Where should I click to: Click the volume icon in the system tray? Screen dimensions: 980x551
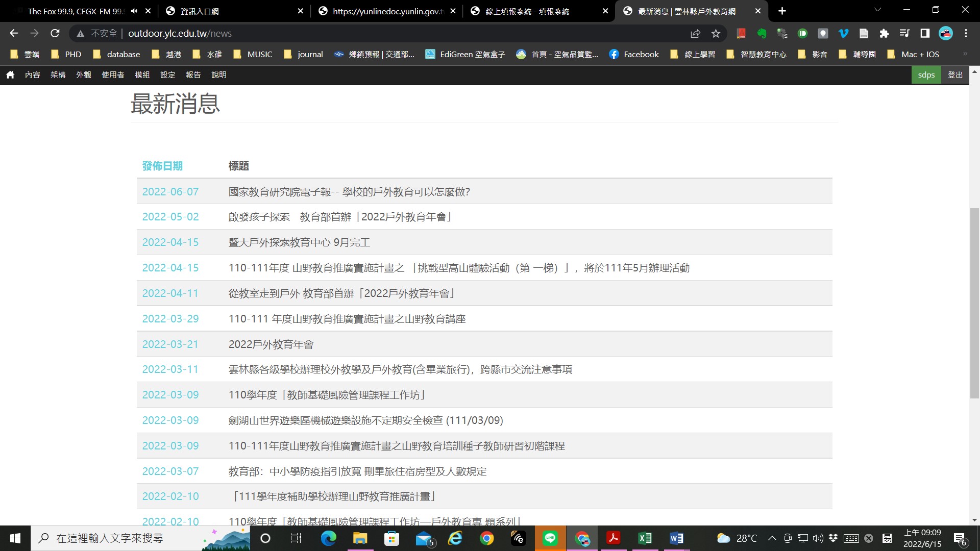[818, 538]
